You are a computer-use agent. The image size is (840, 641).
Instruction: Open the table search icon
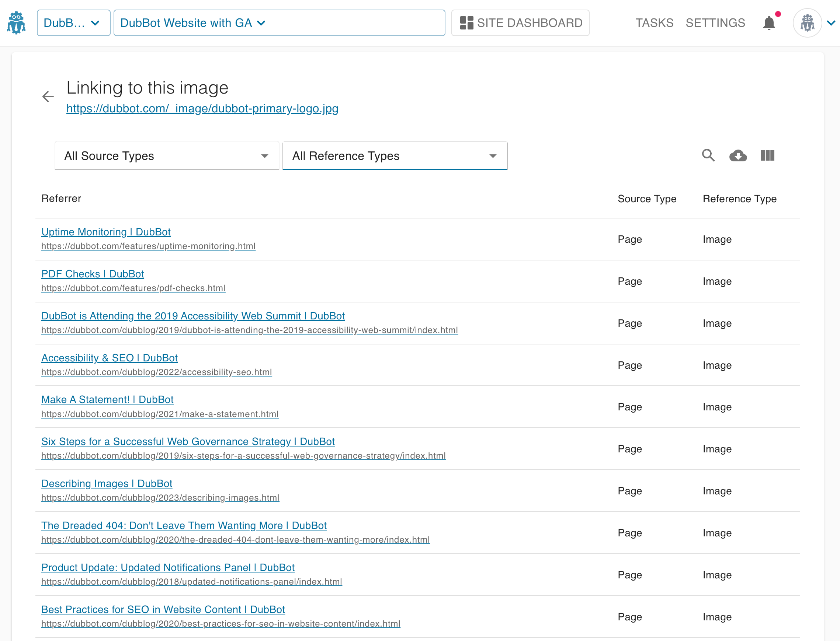tap(708, 156)
